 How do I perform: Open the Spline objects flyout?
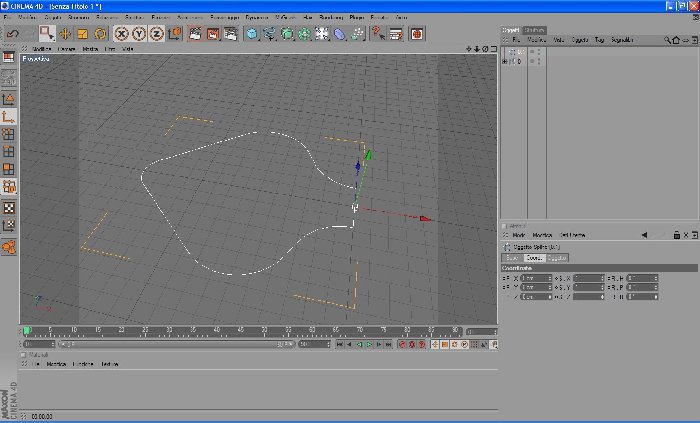(270, 33)
